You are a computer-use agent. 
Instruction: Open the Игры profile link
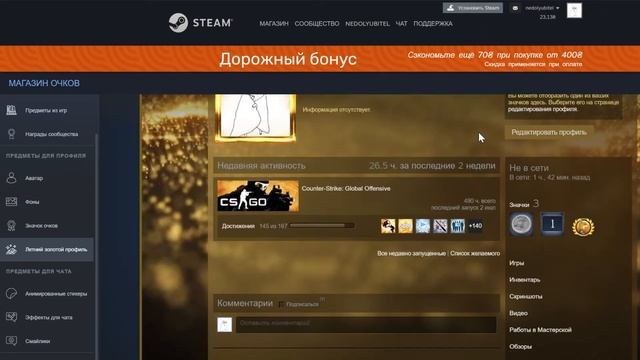tap(516, 263)
